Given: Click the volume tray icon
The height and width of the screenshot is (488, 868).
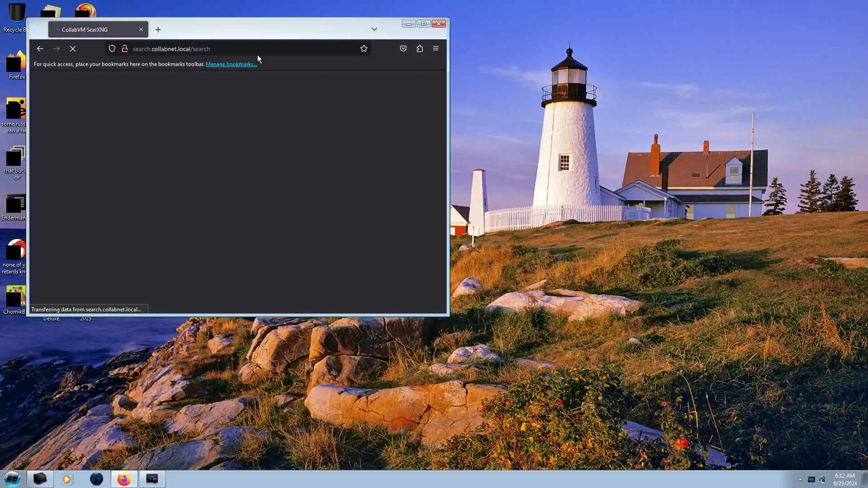Looking at the screenshot, I should click(822, 479).
